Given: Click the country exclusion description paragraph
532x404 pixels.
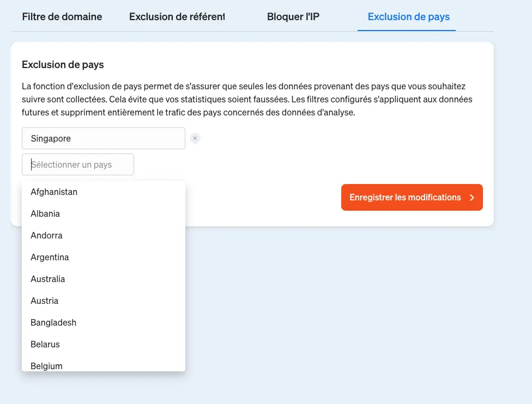Looking at the screenshot, I should [x=247, y=99].
